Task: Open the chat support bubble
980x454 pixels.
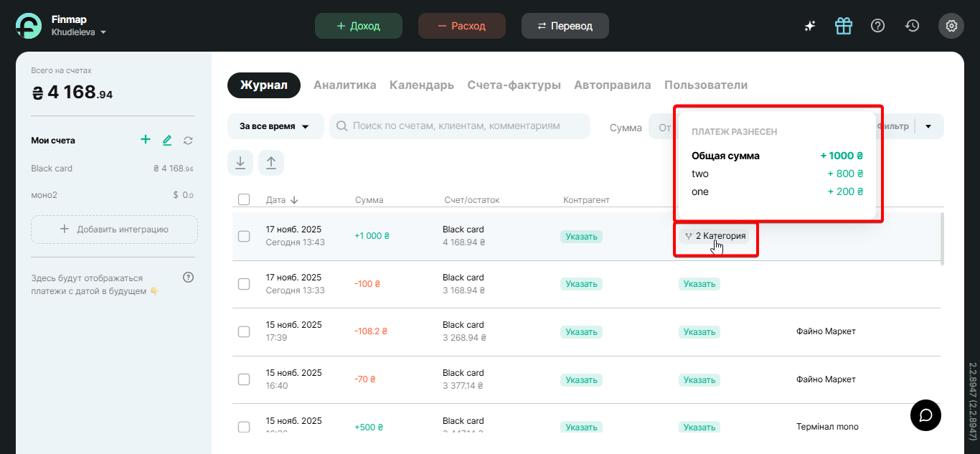Action: pos(925,415)
